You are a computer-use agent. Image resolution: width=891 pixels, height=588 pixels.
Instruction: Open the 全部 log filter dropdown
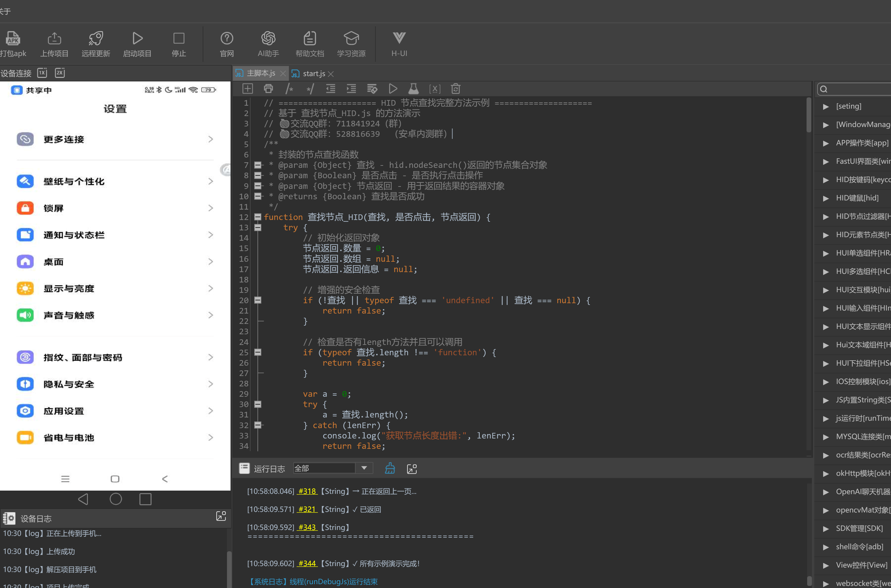coord(333,468)
